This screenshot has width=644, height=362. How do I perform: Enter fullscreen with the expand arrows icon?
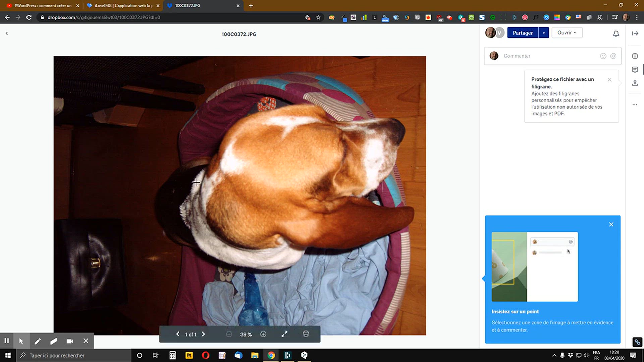point(284,334)
